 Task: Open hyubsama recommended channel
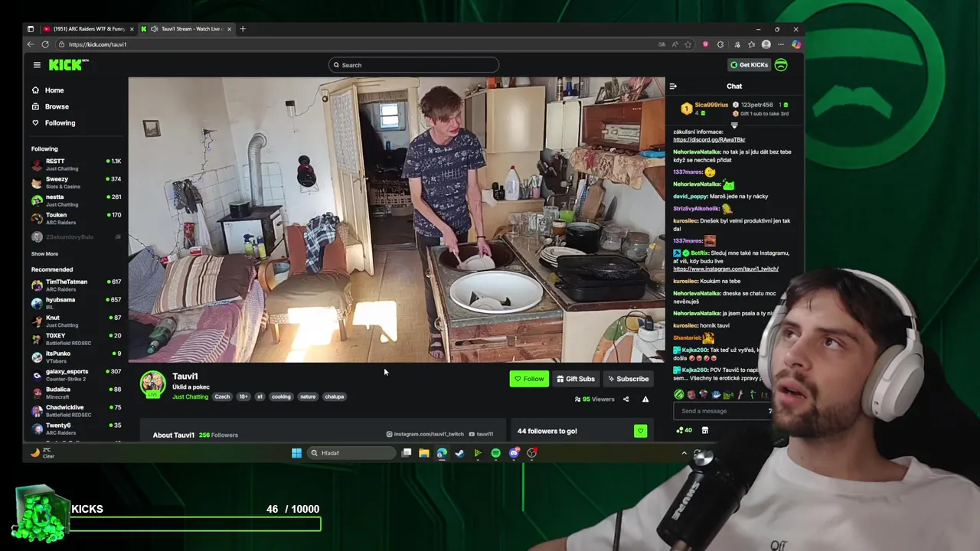[x=76, y=303]
